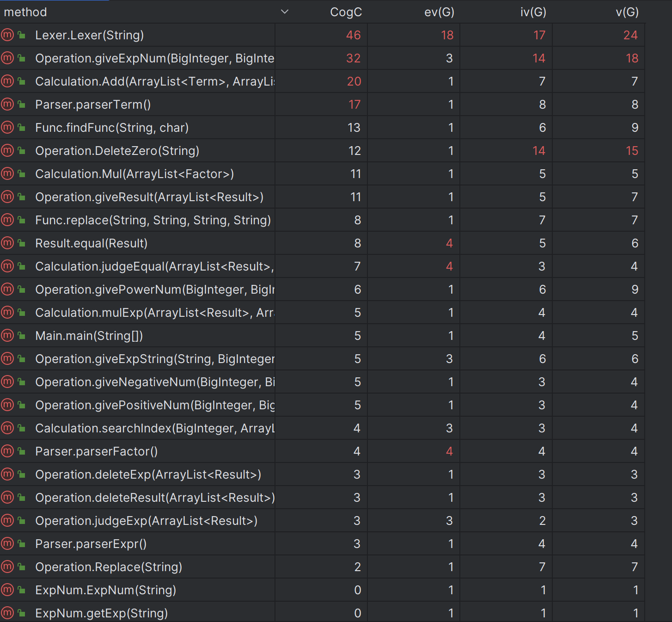Click the method icon beside Calculation.Mul(ArrayList<Factor>)
672x622 pixels.
tap(7, 173)
